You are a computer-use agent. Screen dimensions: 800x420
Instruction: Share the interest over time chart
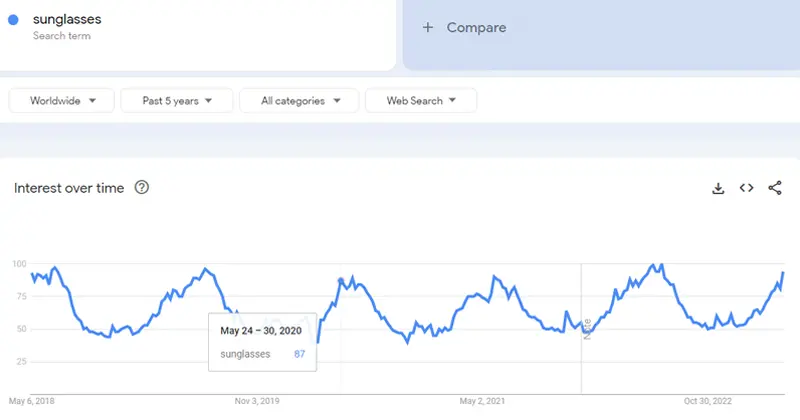click(x=774, y=188)
